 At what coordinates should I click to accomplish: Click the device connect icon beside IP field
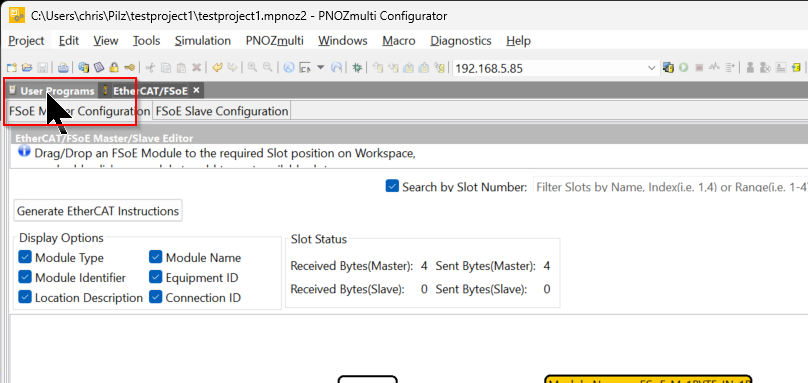pyautogui.click(x=668, y=68)
